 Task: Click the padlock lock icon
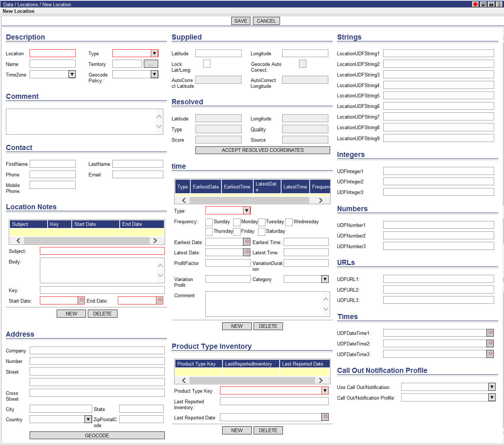(x=491, y=4)
